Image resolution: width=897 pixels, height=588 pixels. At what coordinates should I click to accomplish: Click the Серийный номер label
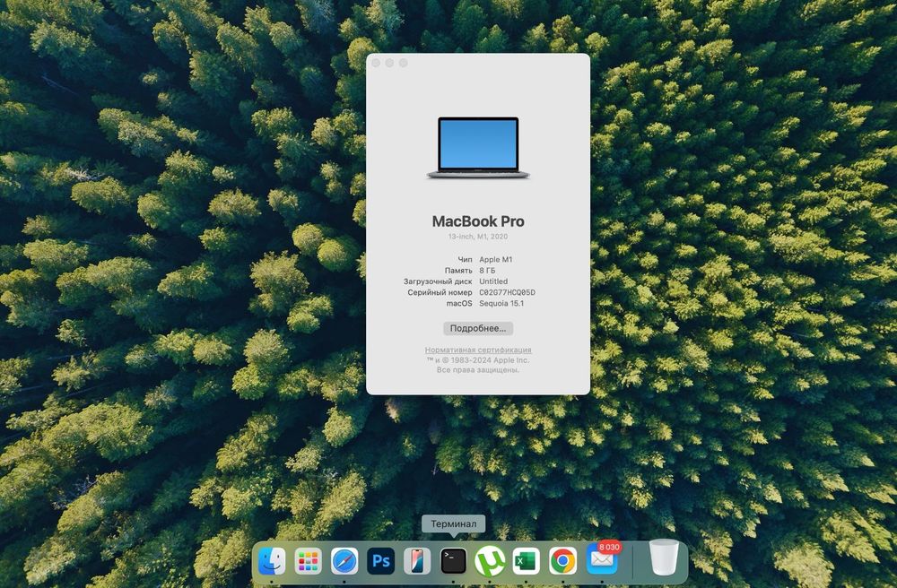(440, 292)
